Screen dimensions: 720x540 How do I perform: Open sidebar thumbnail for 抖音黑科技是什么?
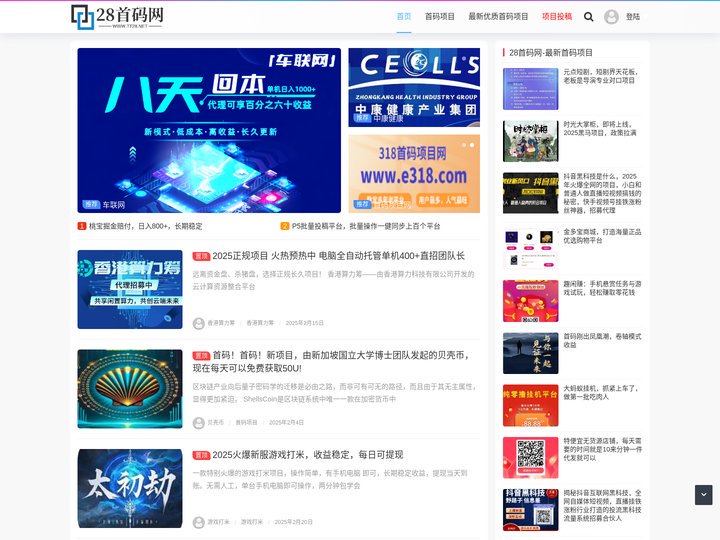pyautogui.click(x=530, y=193)
